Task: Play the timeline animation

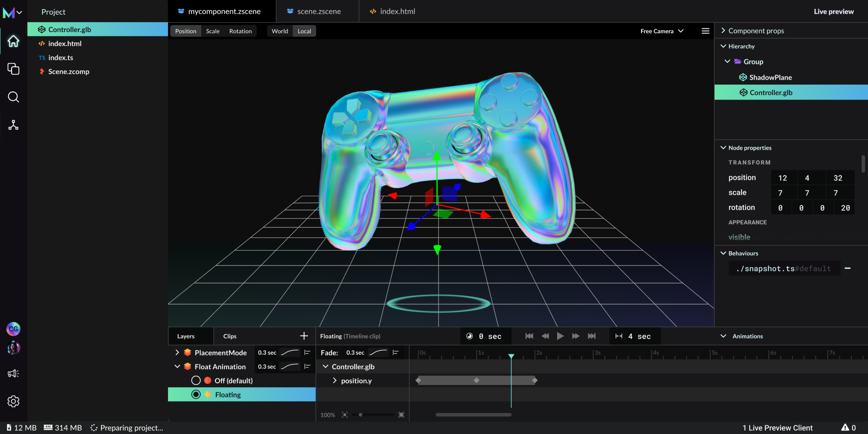Action: tap(560, 336)
